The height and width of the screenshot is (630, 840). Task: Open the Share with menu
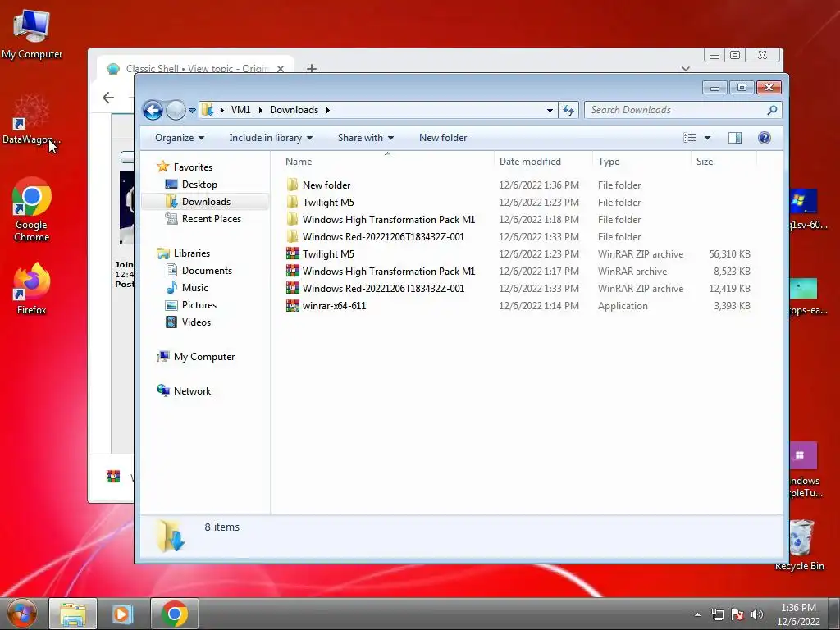pos(365,138)
